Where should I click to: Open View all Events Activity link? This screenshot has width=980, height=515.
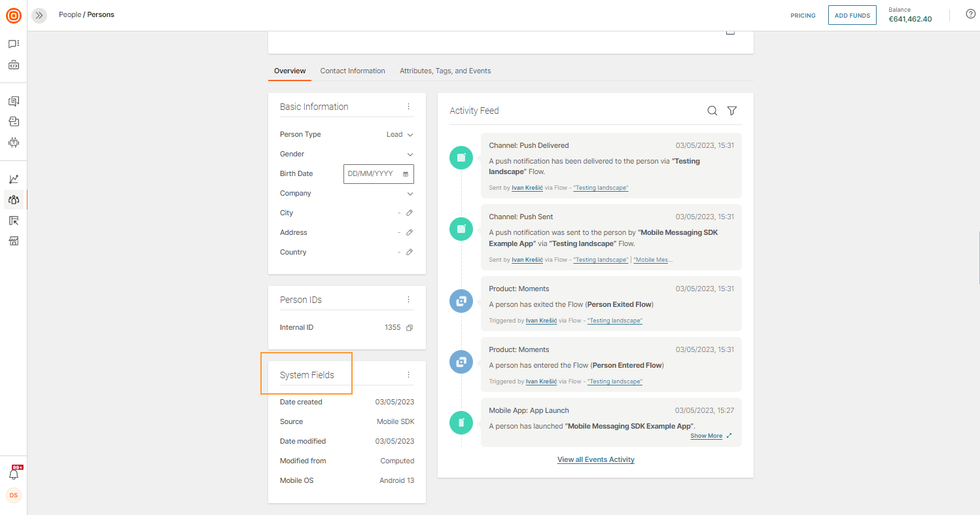[x=595, y=459]
